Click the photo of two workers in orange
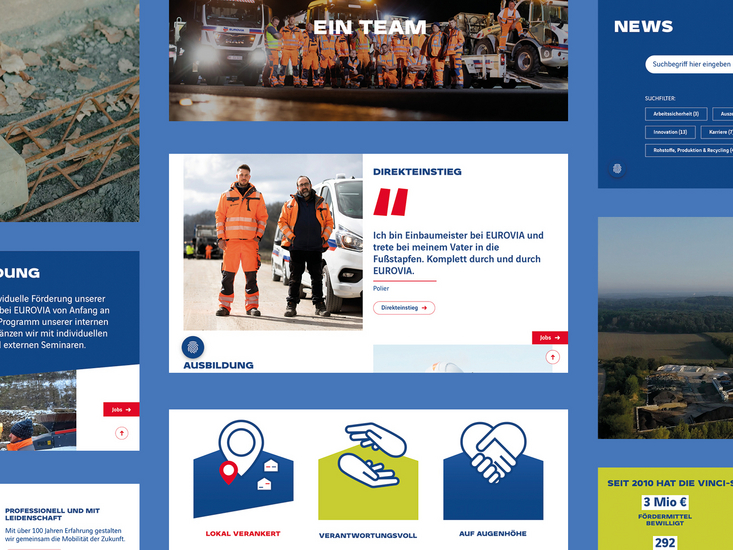The image size is (733, 550). pyautogui.click(x=273, y=241)
